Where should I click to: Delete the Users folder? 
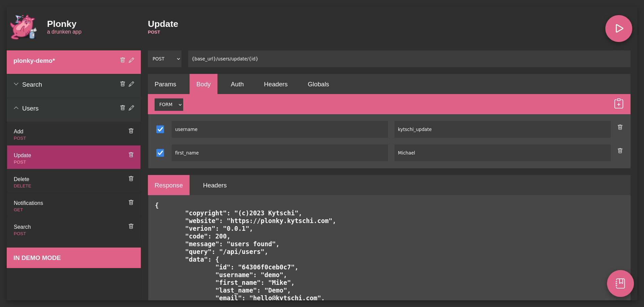click(123, 108)
